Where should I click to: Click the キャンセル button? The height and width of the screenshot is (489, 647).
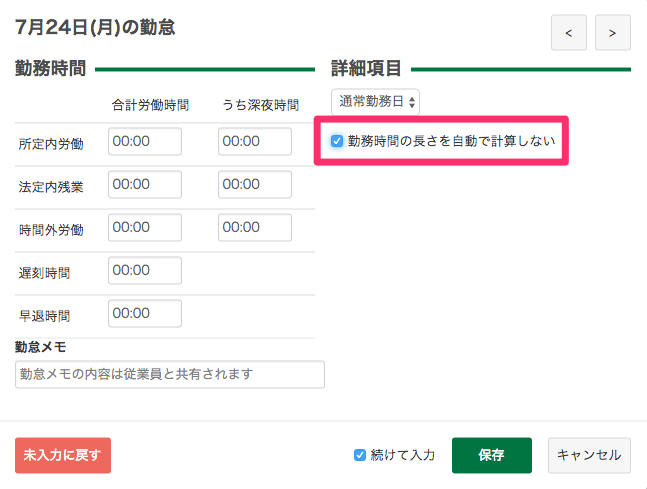589,455
